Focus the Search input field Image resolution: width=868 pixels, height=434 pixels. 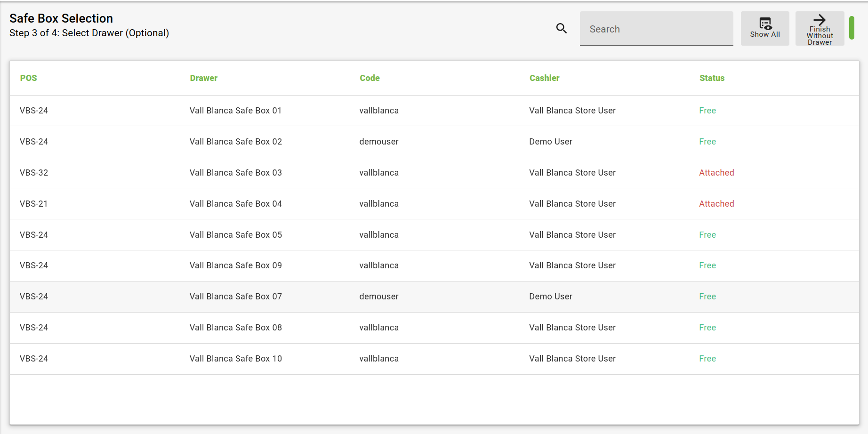[x=656, y=29]
